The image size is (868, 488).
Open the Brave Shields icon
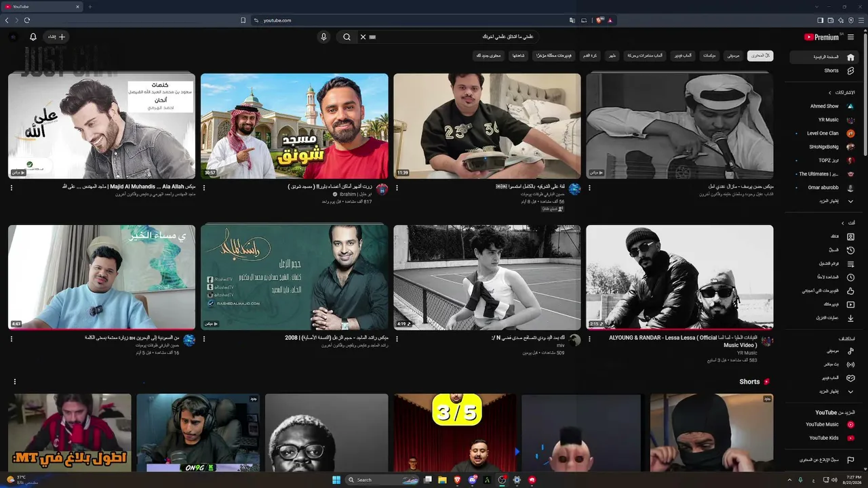[599, 20]
